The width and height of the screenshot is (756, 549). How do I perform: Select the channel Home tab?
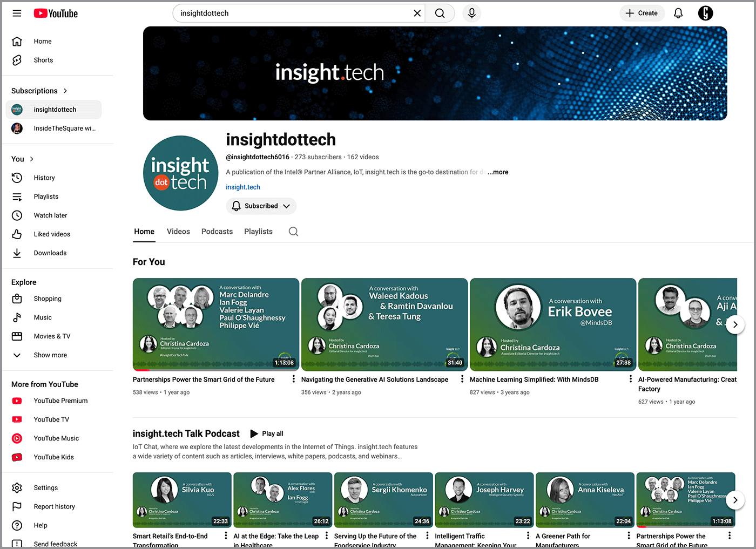(144, 232)
